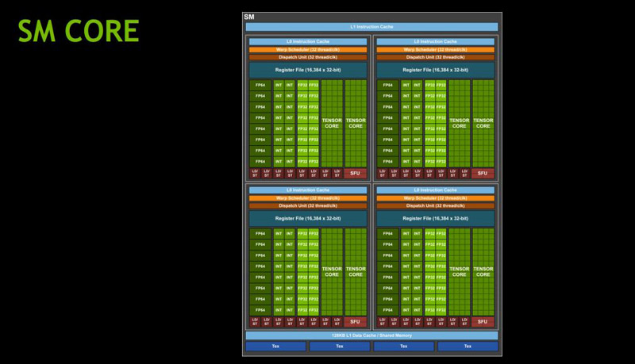Click the second Tex block from left
This screenshot has width=635, height=364.
pos(339,347)
